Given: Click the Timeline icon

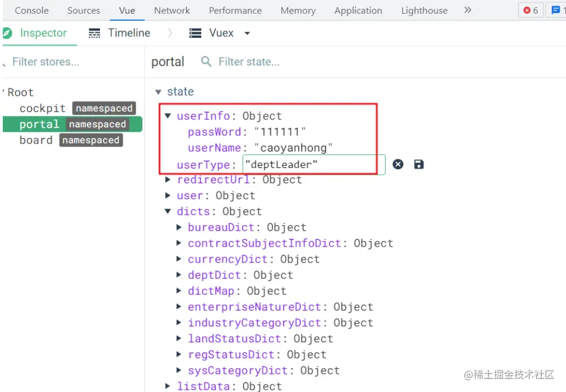Looking at the screenshot, I should [94, 33].
